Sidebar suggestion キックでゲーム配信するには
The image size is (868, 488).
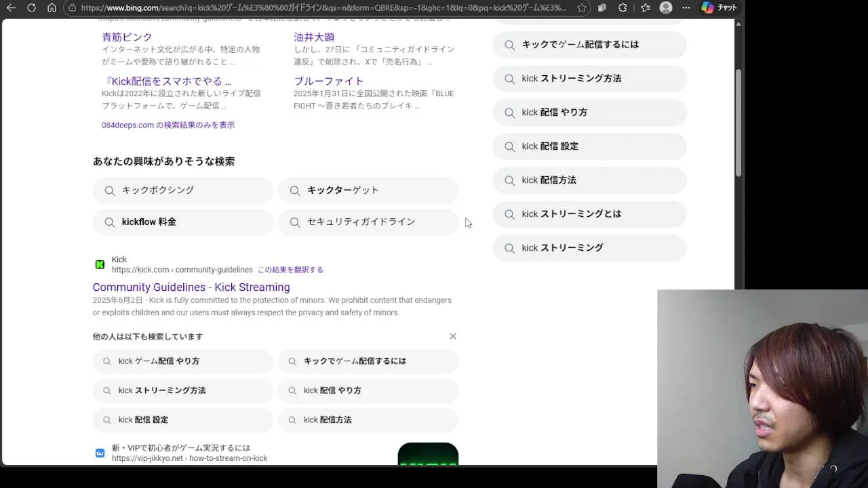tap(589, 45)
